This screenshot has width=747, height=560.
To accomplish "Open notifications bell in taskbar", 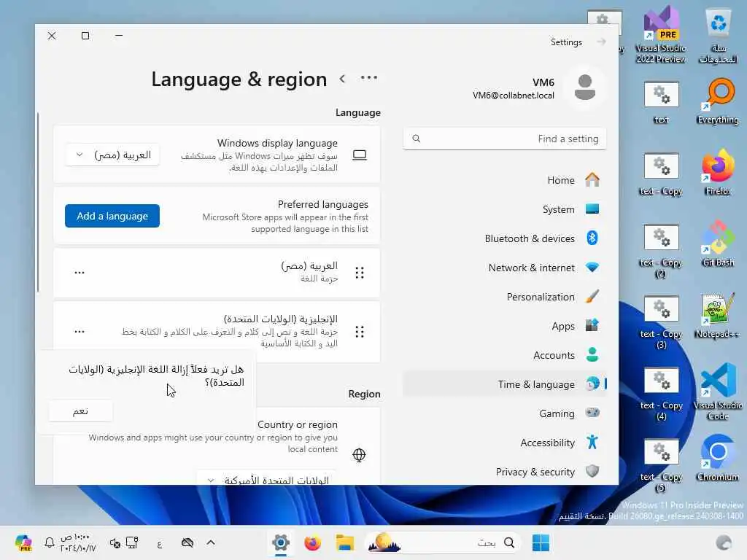I will click(49, 542).
